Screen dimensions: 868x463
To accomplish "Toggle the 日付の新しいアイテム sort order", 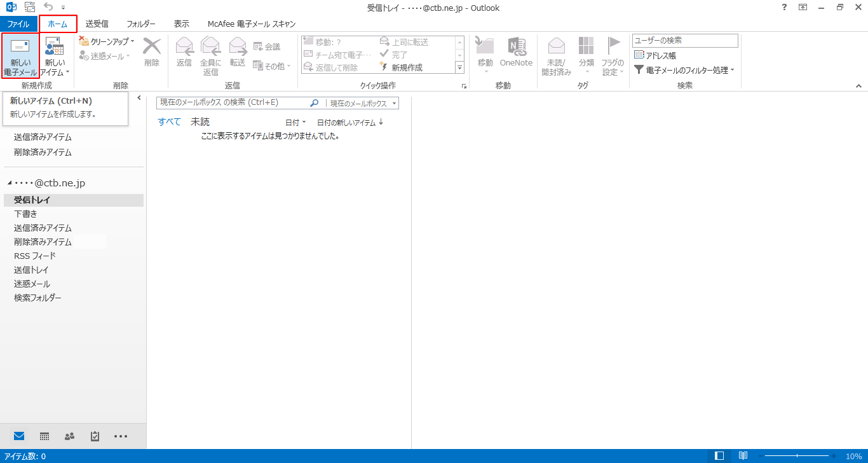I will coord(350,122).
